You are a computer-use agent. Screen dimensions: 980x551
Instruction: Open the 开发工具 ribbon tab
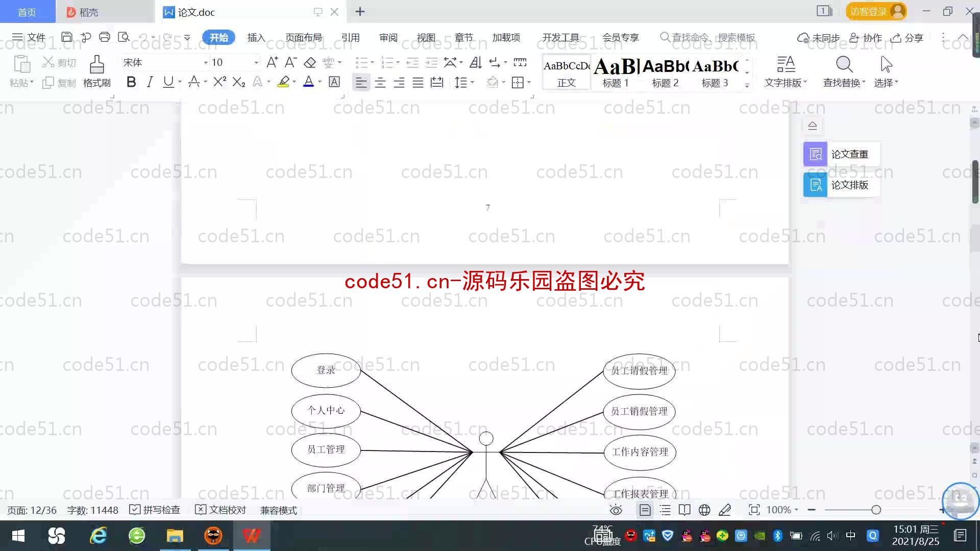561,38
